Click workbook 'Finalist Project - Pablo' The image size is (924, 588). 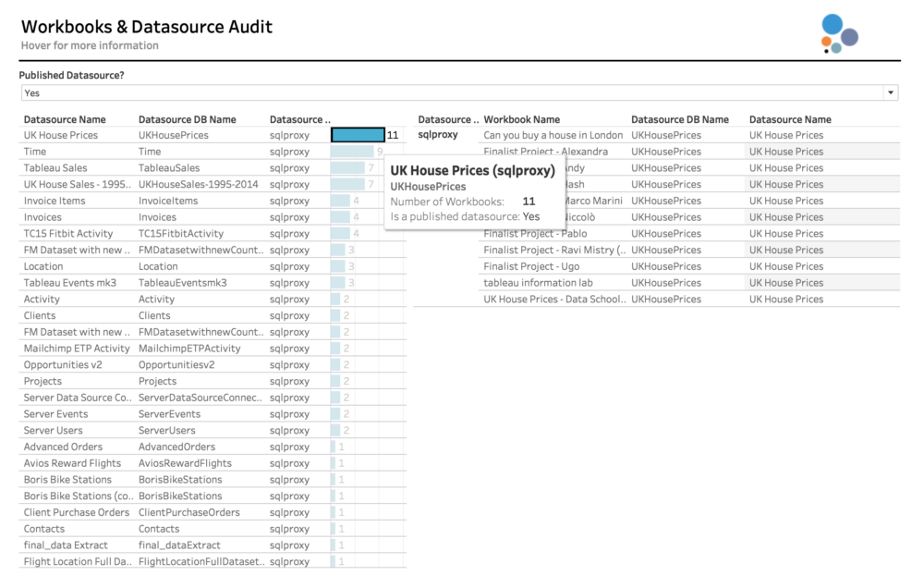tap(535, 234)
